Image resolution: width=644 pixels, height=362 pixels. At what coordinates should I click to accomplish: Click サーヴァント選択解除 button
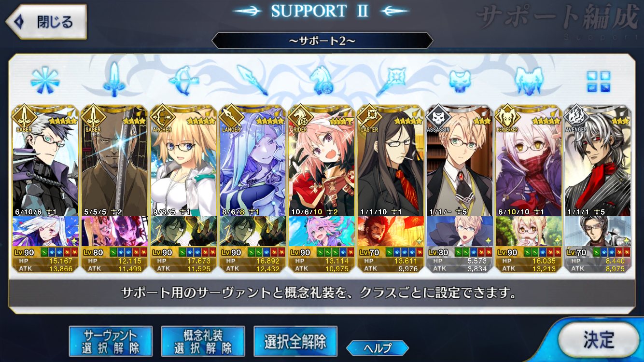pos(111,341)
